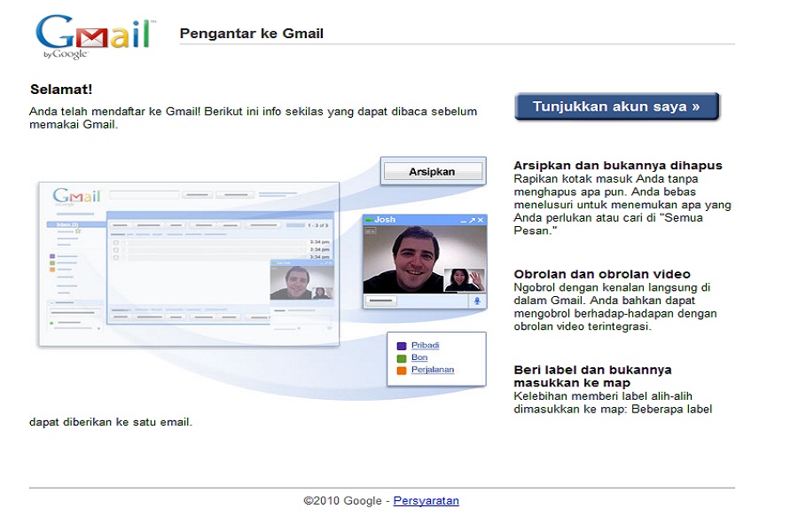Click the green presence indicator beside Josh's name
The image size is (798, 532).
(369, 218)
